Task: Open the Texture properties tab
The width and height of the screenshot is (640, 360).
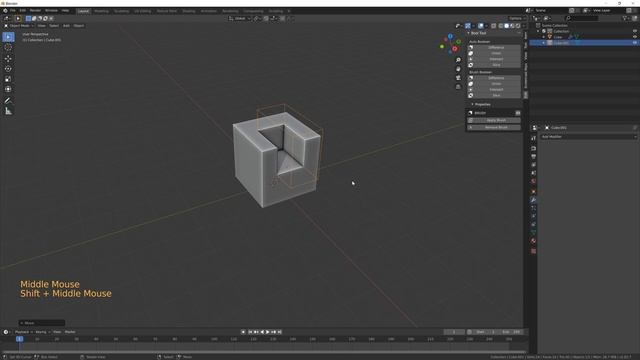Action: pos(533,251)
